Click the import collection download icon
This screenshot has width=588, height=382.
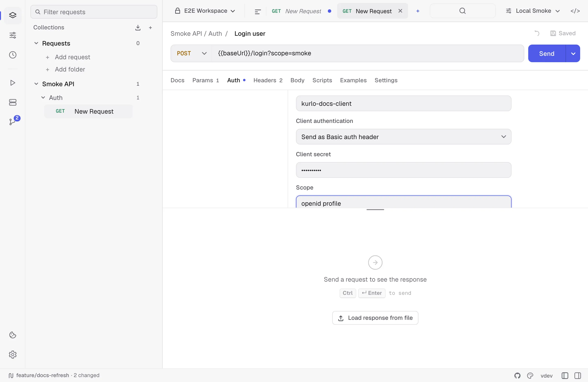tap(138, 28)
